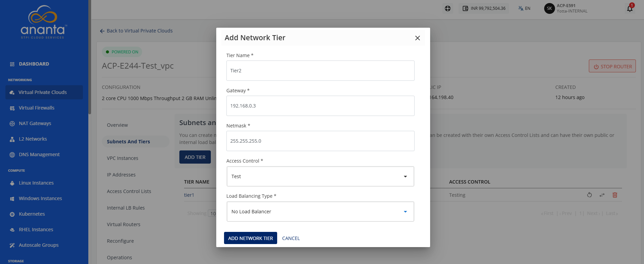The image size is (644, 264).
Task: Open the IP Addresses tab
Action: (121, 175)
